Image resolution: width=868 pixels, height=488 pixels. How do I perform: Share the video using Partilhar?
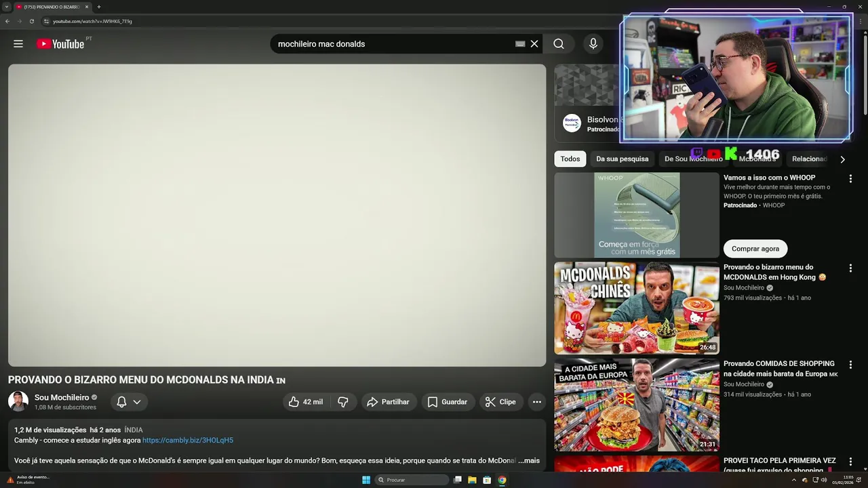pos(389,402)
